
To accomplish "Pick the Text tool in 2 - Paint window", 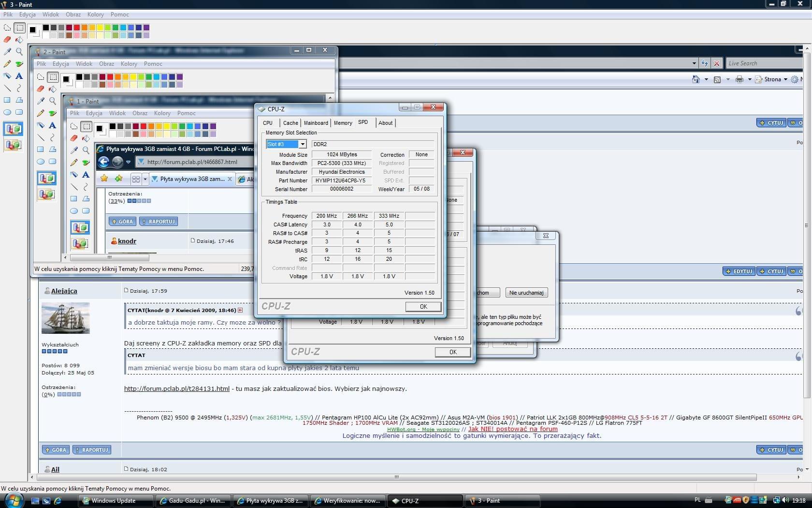I will point(53,125).
